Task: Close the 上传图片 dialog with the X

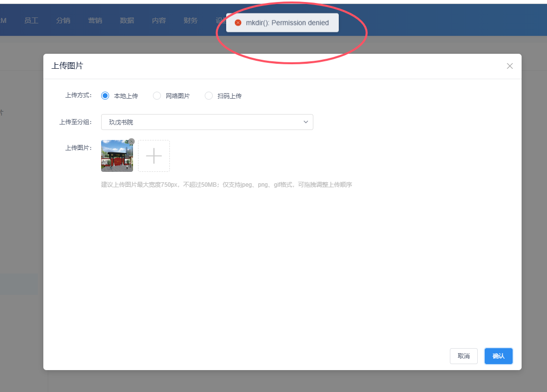Action: point(510,66)
